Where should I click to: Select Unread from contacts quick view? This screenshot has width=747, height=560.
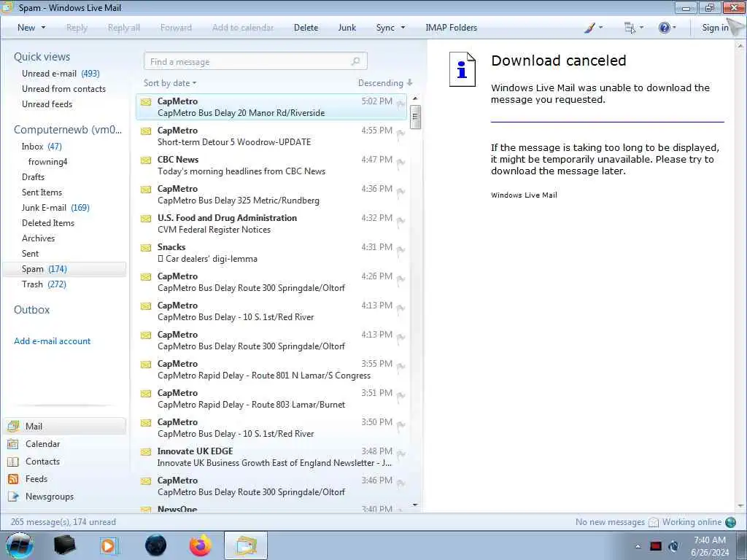[x=64, y=88]
